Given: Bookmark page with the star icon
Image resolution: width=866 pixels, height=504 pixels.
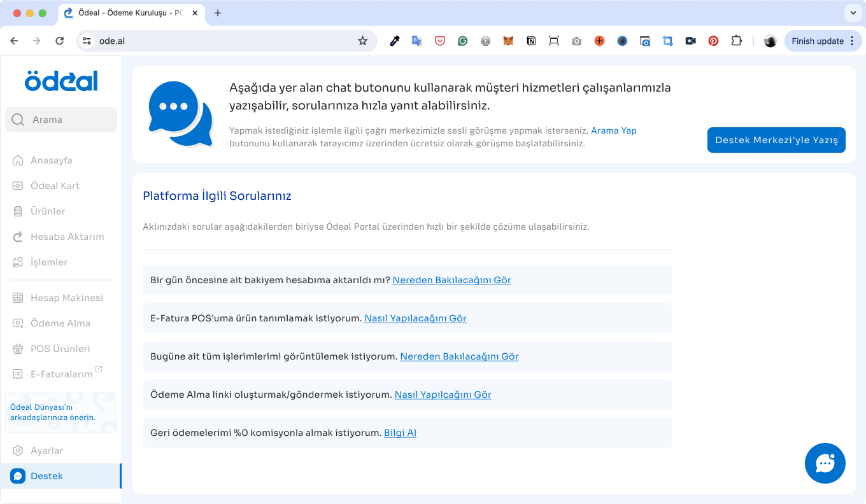Looking at the screenshot, I should [x=362, y=41].
